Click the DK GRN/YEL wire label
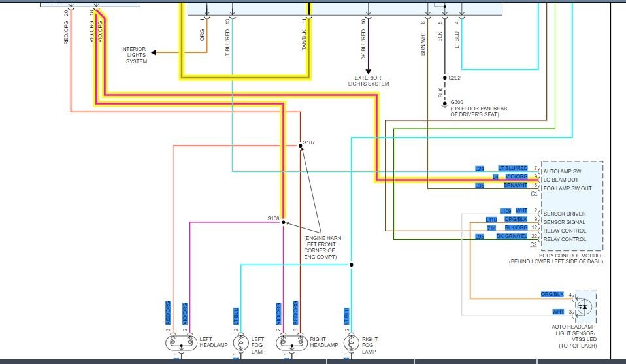This screenshot has height=364, width=626. [x=512, y=237]
